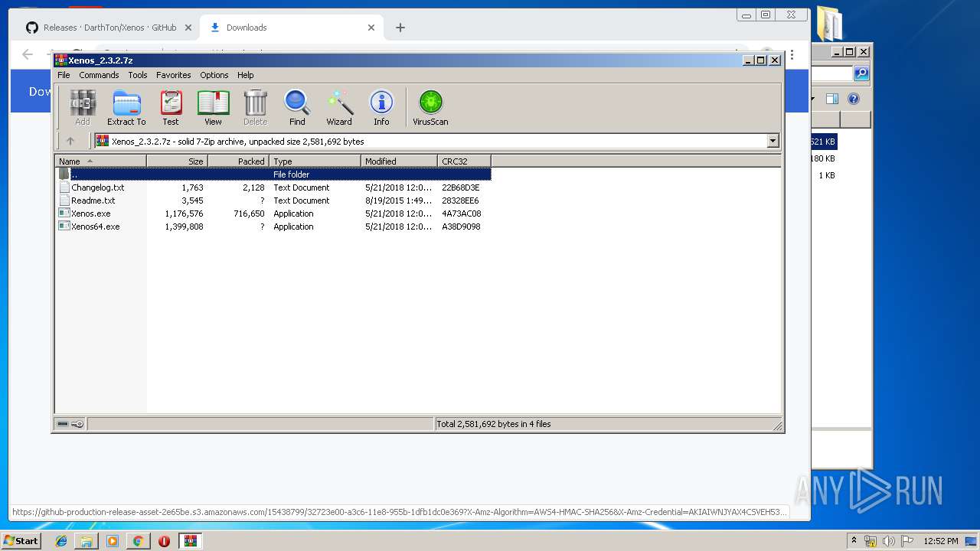Open the File menu
Screen dimensions: 980x551
click(64, 75)
